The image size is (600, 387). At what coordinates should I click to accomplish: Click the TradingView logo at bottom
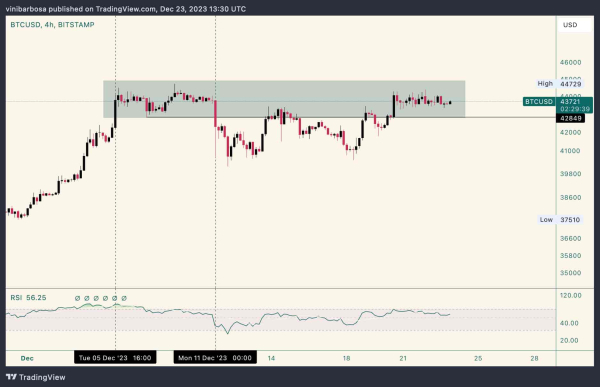pyautogui.click(x=36, y=377)
